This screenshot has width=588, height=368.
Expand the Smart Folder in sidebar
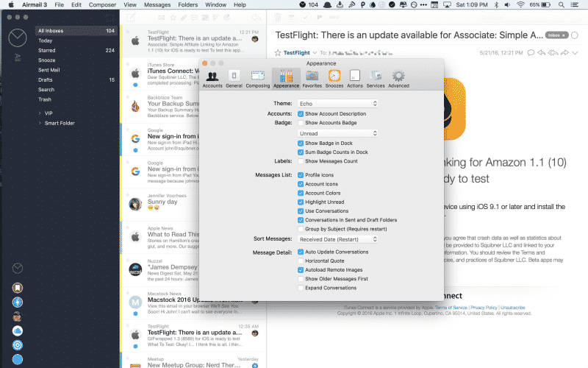(x=40, y=123)
